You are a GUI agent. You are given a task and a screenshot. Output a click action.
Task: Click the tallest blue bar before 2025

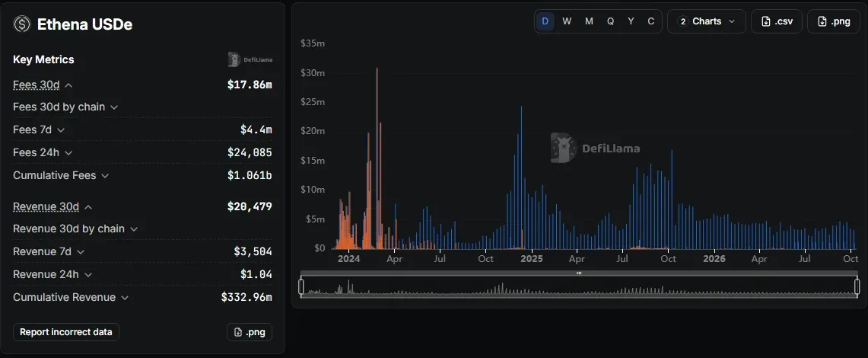(x=521, y=177)
